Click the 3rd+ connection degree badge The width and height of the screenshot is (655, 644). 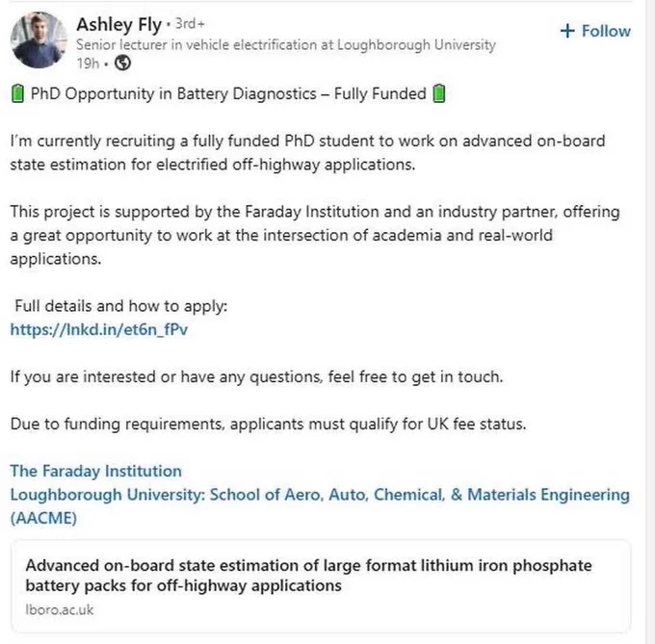coord(190,24)
